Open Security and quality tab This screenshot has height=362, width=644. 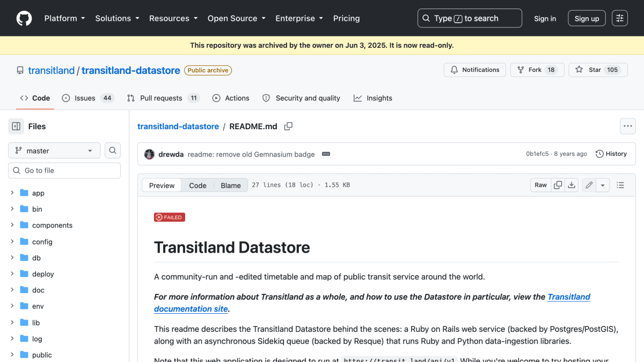[x=301, y=98]
